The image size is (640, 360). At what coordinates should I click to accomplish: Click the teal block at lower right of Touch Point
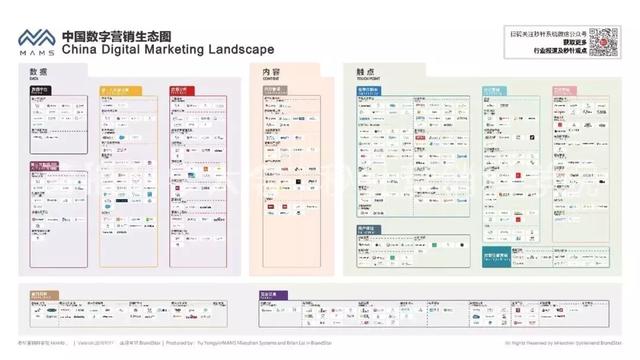coord(496,257)
